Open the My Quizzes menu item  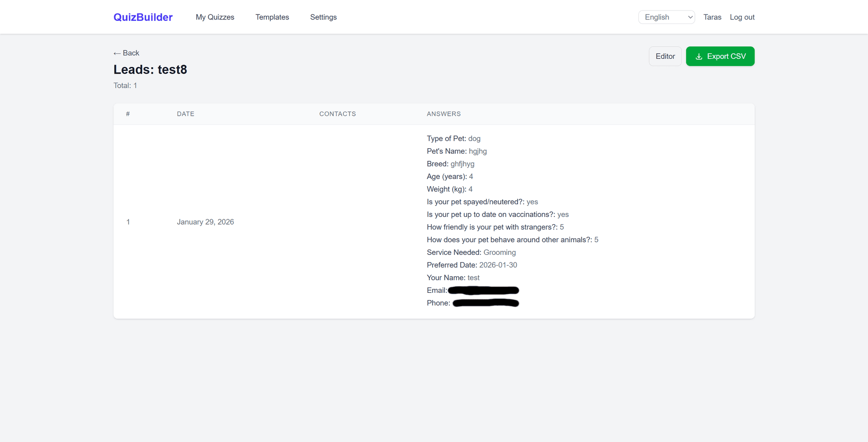(215, 17)
